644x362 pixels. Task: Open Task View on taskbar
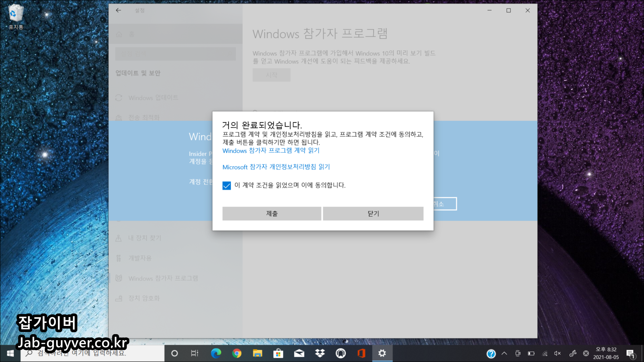(195, 353)
